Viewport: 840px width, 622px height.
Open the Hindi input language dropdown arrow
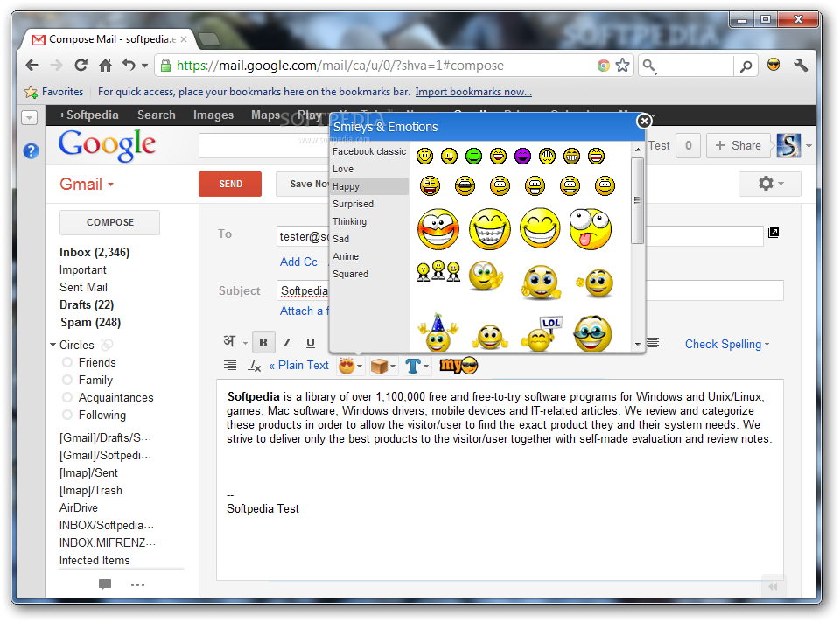pyautogui.click(x=245, y=343)
